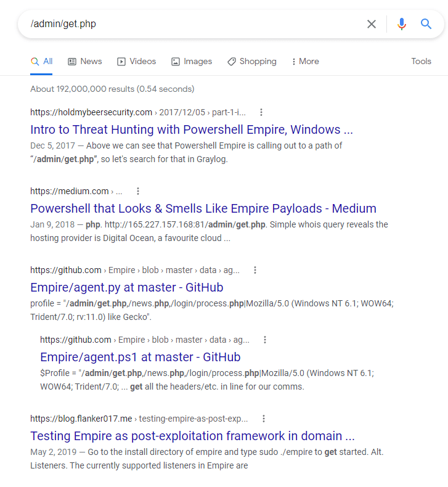
Task: Switch to the News tab
Action: click(85, 62)
